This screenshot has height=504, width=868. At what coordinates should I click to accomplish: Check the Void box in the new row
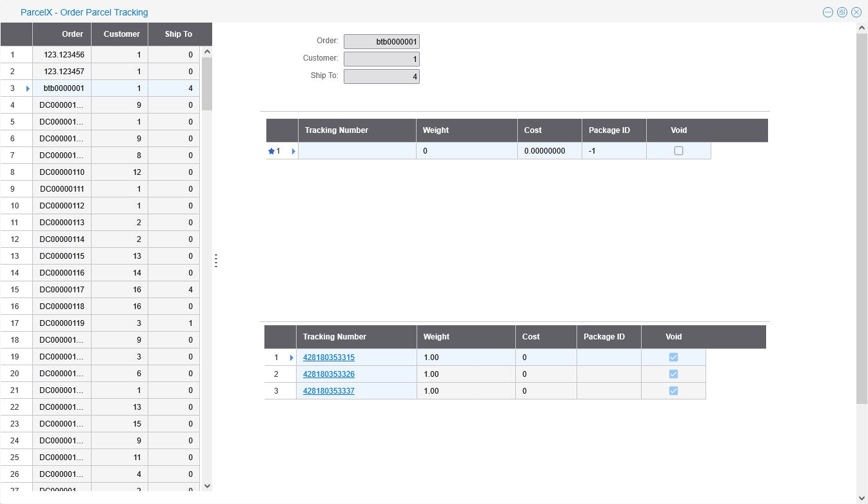[x=678, y=151]
